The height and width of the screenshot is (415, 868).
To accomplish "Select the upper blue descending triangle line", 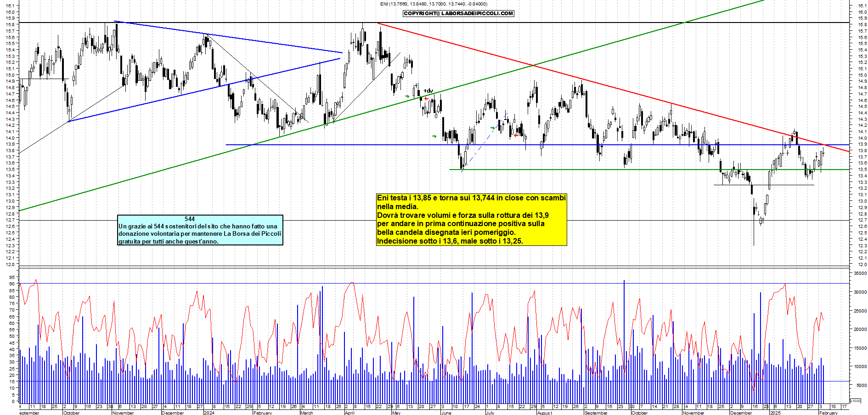I will [x=228, y=37].
